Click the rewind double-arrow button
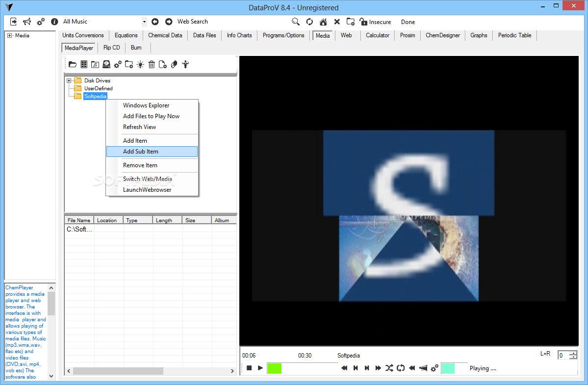The image size is (588, 385). [344, 368]
